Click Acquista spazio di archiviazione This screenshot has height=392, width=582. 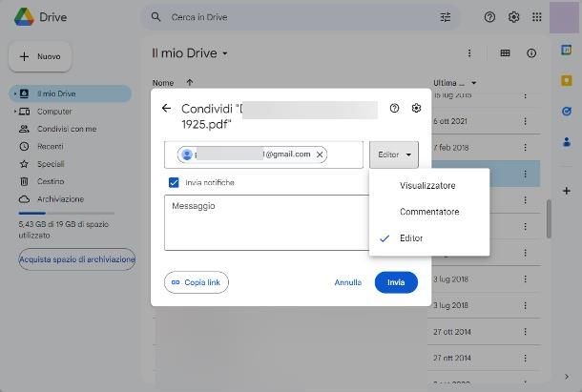pyautogui.click(x=77, y=259)
